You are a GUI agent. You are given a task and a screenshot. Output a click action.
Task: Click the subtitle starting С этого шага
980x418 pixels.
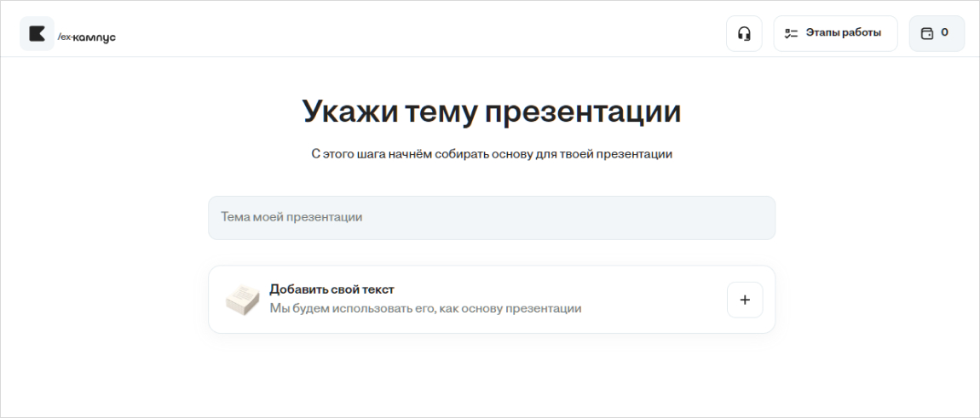(x=492, y=154)
